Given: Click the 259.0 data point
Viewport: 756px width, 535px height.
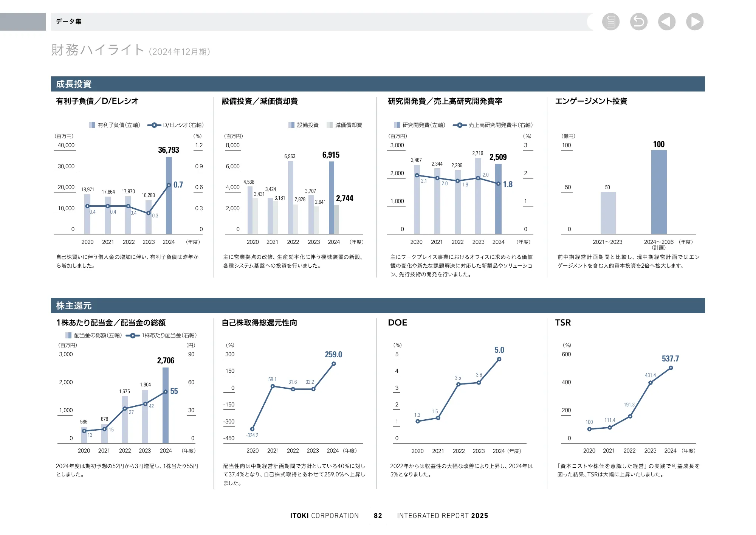Looking at the screenshot, I should click(x=333, y=364).
